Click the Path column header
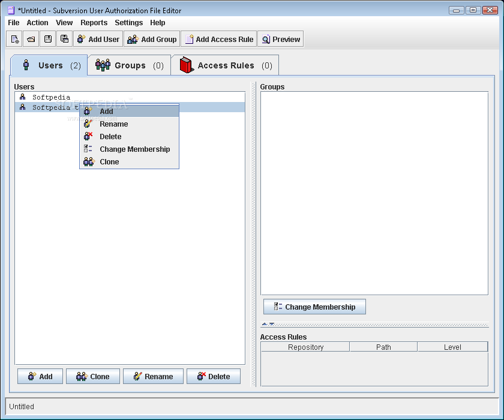This screenshot has width=504, height=420. click(x=383, y=347)
